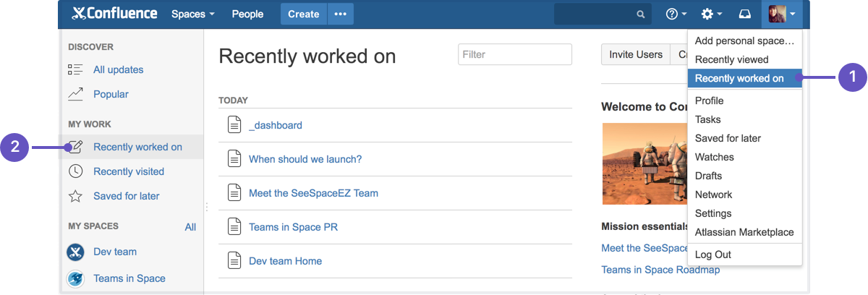This screenshot has height=295, width=868.
Task: Open Network from user menu
Action: tap(744, 194)
